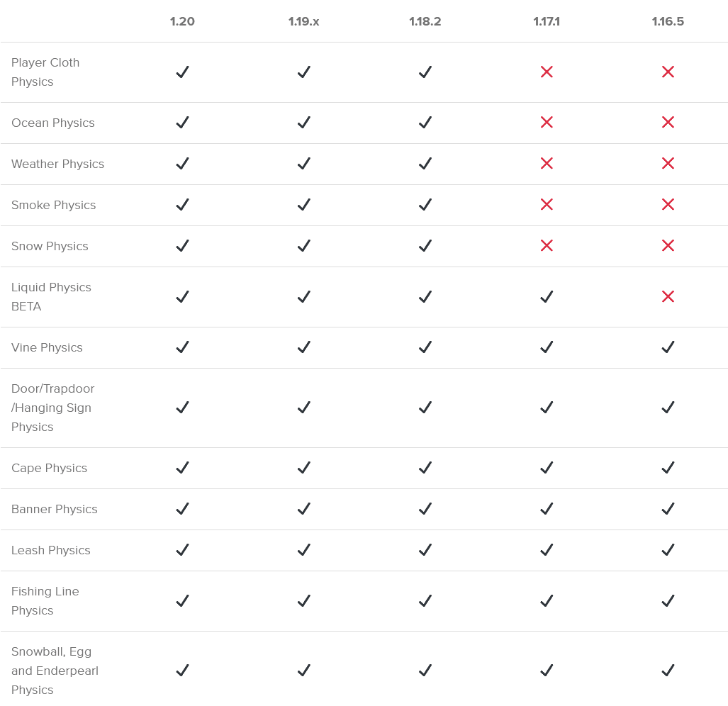Click the Player Cloth Physics checkmark under 1.20
Screen dimensions: 728x706
tap(182, 72)
